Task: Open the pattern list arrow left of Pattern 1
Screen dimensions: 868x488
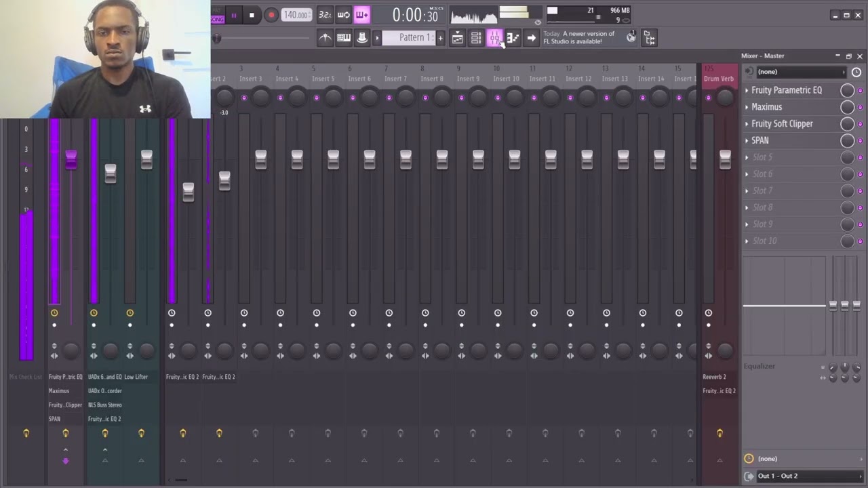Action: coord(377,38)
